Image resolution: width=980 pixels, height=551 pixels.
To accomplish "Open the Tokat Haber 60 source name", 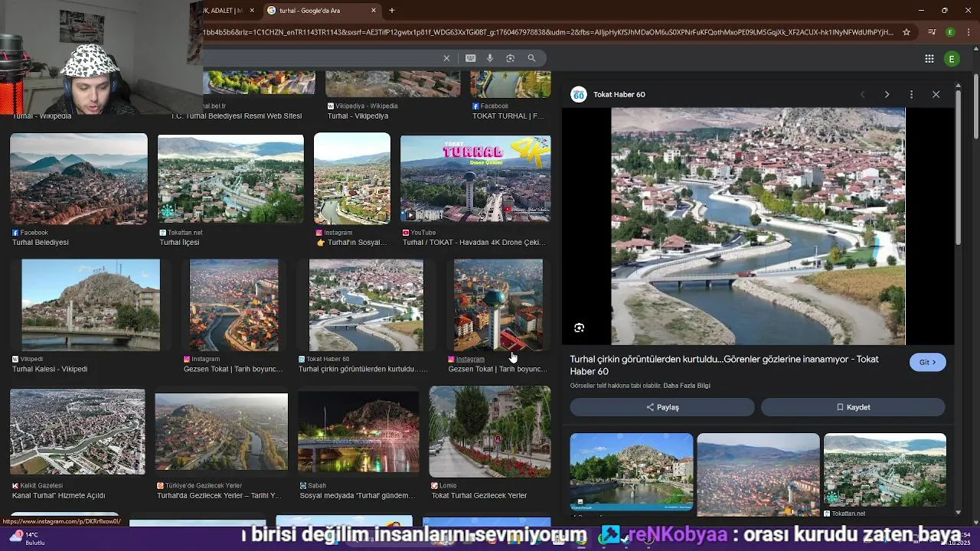I will (x=619, y=94).
